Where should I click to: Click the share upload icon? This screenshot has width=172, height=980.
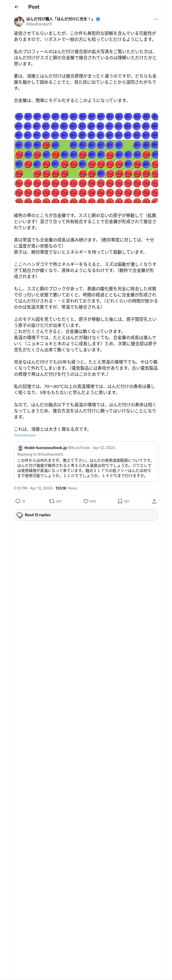pos(154,501)
